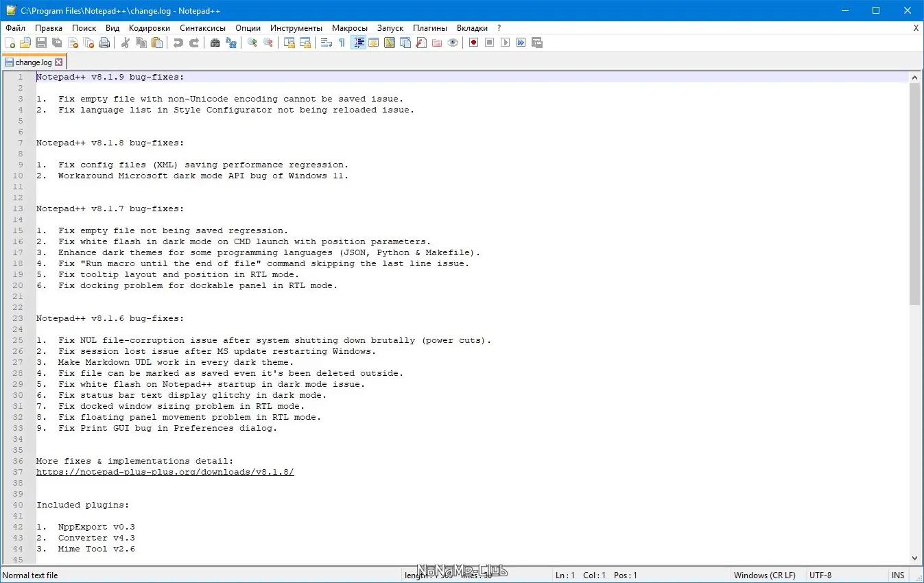Click the Redo arrow icon

[194, 43]
